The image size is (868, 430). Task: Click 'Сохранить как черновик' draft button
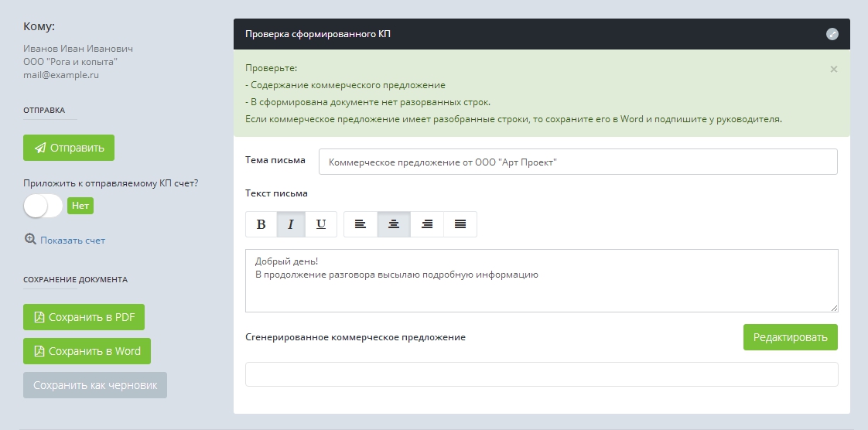pos(95,385)
